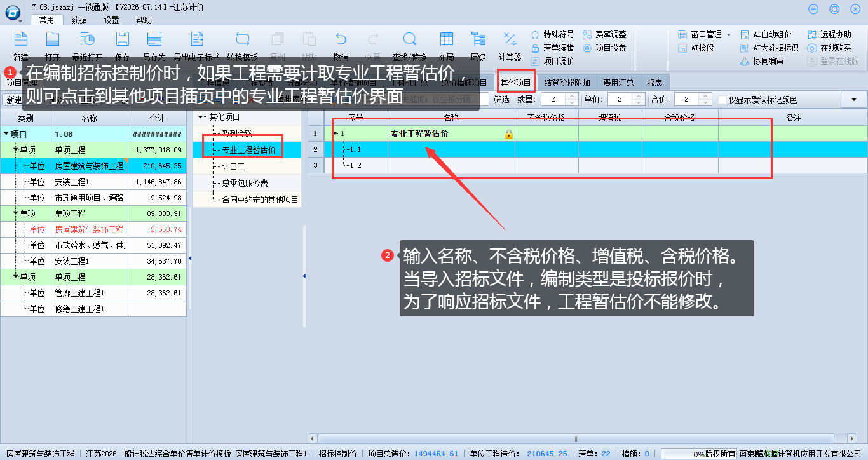Select 专业工程暂估价 in the tree

coord(248,150)
